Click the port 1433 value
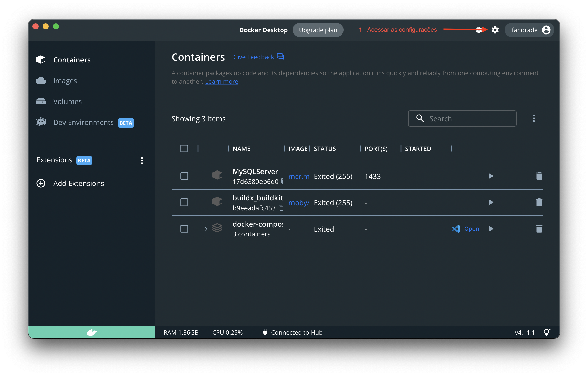The width and height of the screenshot is (588, 376). click(x=372, y=176)
